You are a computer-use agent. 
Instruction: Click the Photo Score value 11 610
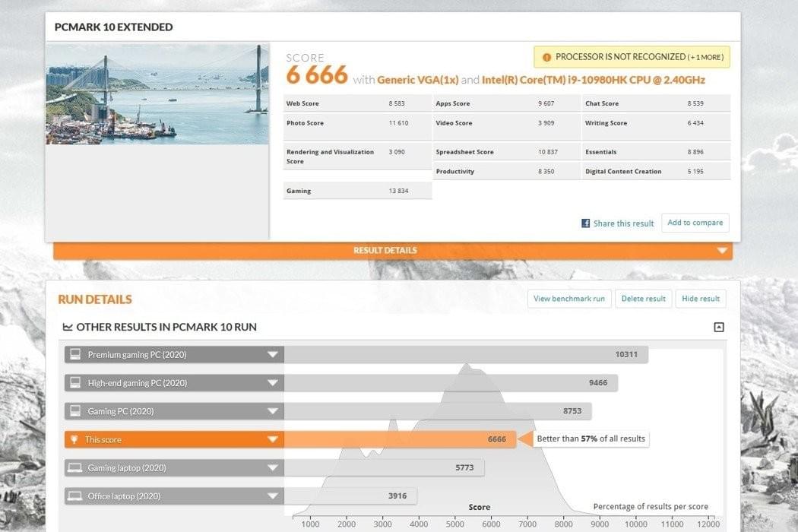[x=398, y=123]
